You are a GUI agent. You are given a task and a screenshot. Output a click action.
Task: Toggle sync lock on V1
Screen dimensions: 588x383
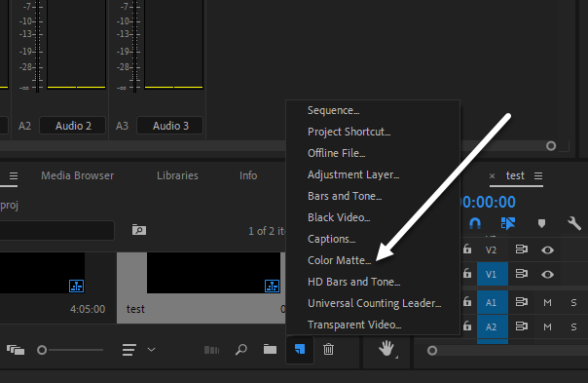521,274
